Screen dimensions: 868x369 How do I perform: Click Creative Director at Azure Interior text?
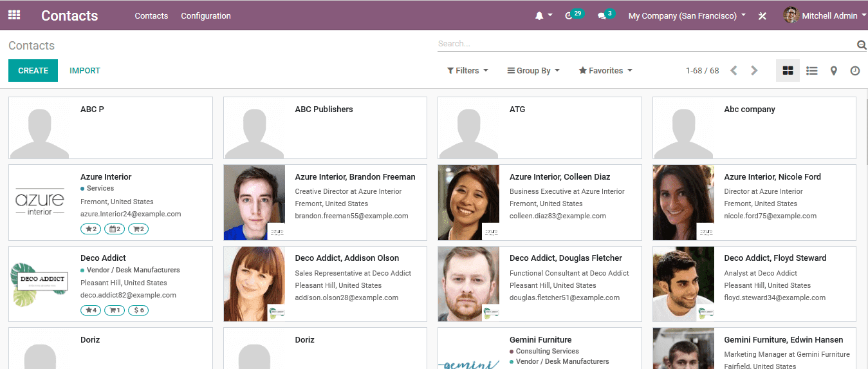click(348, 192)
